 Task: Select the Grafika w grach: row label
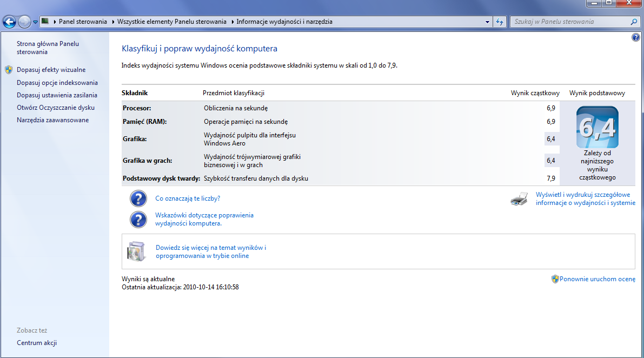point(148,161)
